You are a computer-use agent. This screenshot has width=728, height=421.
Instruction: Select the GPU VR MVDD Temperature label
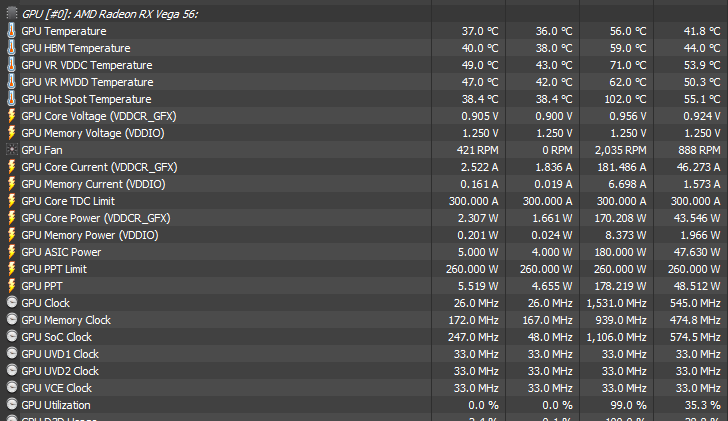(x=87, y=82)
